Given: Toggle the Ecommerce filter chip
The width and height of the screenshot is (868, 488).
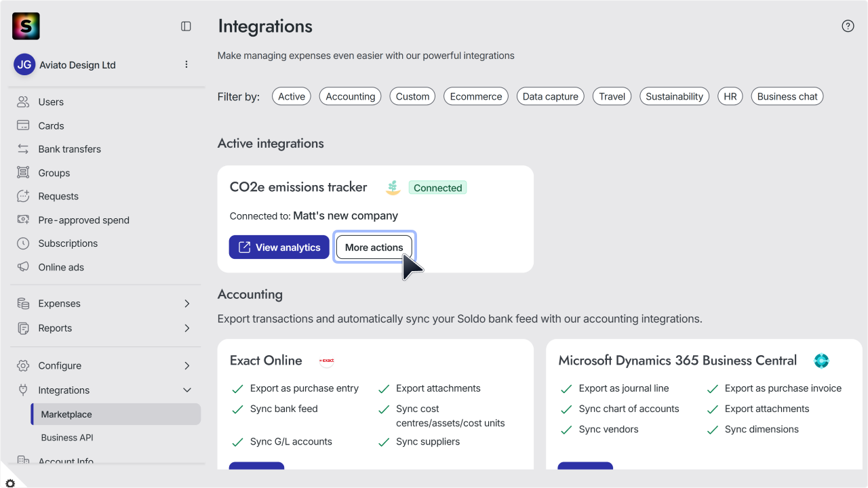Looking at the screenshot, I should 476,96.
